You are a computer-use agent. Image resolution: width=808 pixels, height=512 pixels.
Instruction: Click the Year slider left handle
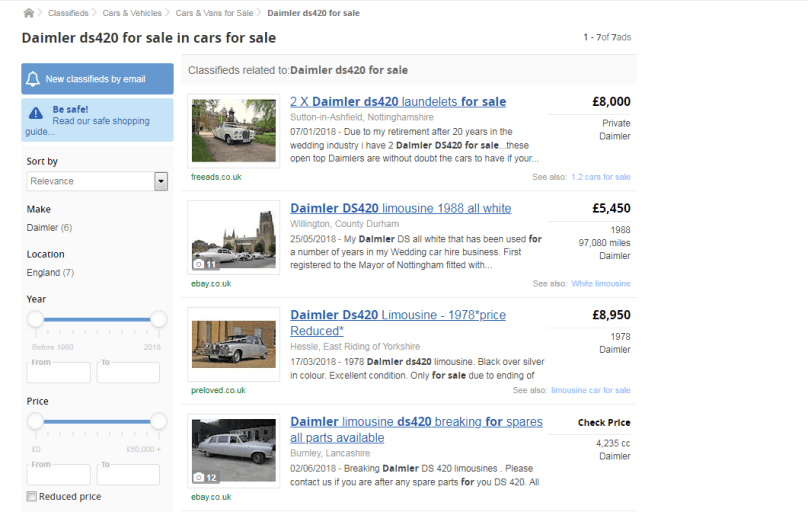[36, 319]
